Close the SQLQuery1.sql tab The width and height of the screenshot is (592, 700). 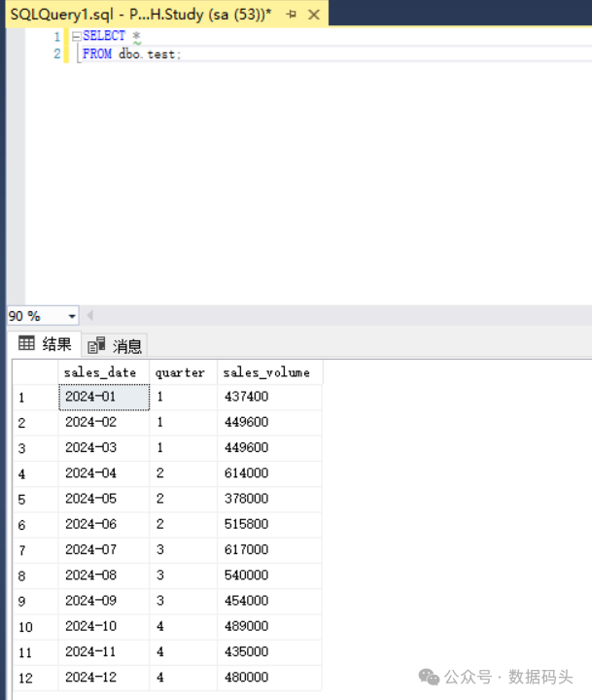click(314, 15)
